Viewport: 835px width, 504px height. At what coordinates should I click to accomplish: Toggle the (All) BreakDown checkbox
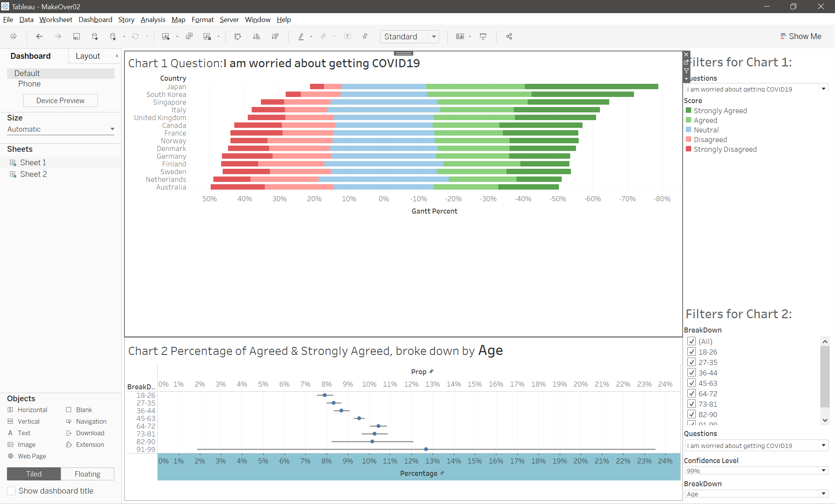pyautogui.click(x=692, y=341)
